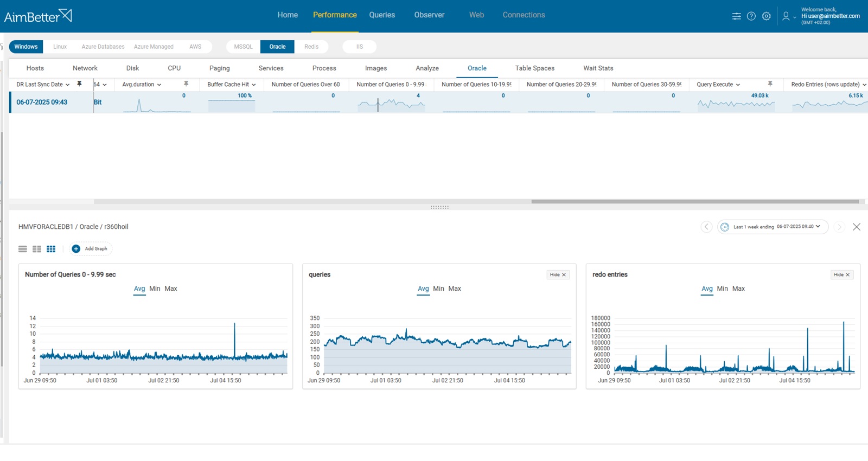
Task: Open the Web menu
Action: point(476,15)
